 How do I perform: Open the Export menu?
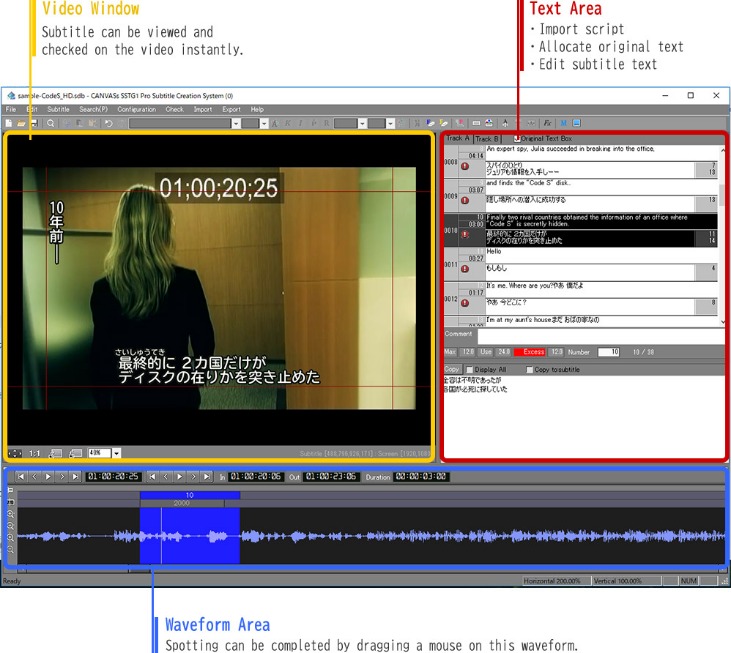[x=231, y=109]
